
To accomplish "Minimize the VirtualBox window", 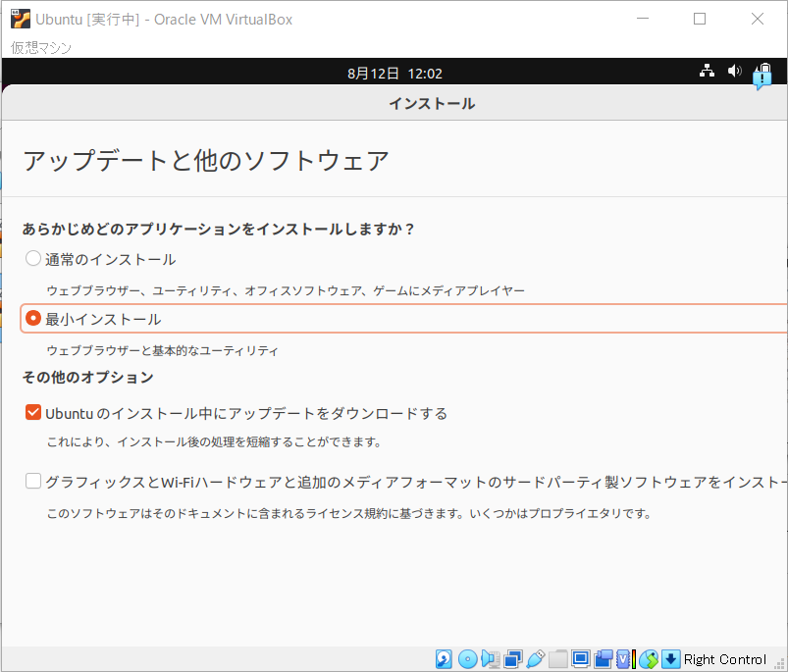I will click(643, 19).
